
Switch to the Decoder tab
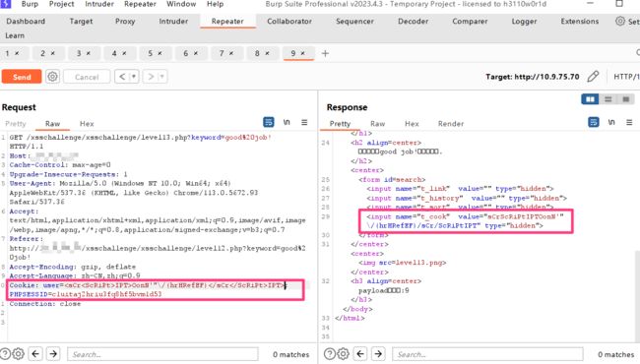pos(414,22)
